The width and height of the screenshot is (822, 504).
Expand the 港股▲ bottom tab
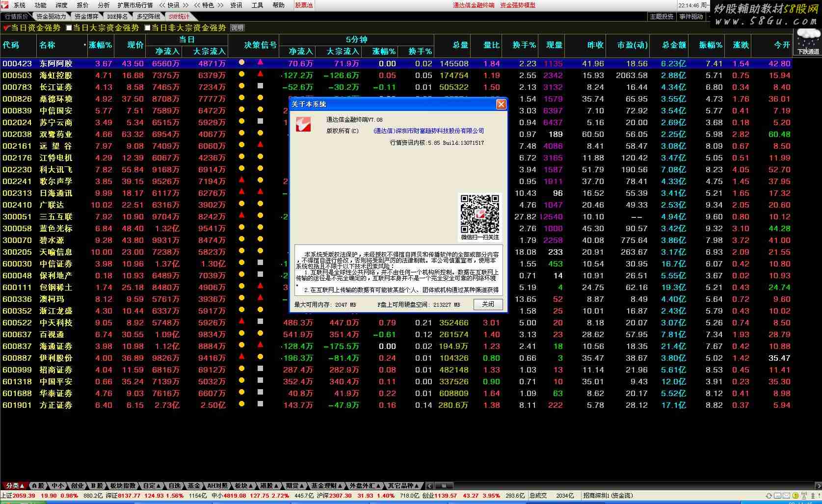(x=269, y=486)
